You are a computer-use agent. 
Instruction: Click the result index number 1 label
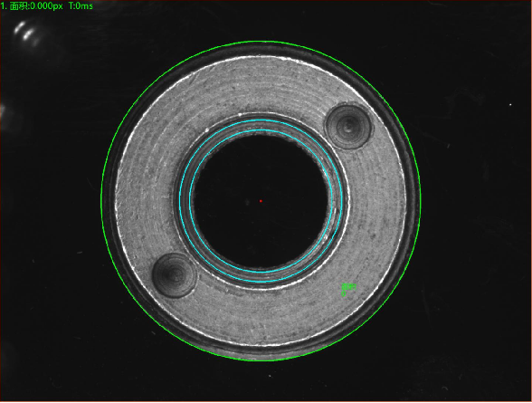3,6
